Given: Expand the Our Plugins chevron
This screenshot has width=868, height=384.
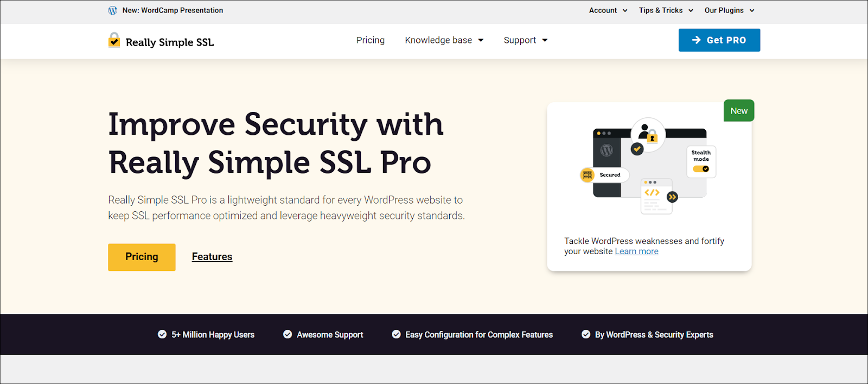Looking at the screenshot, I should (x=752, y=10).
